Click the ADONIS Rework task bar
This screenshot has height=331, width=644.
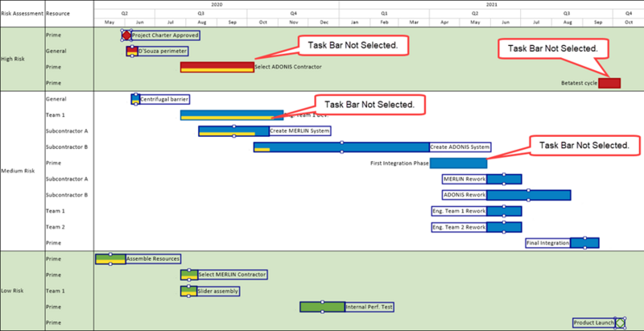coord(529,195)
